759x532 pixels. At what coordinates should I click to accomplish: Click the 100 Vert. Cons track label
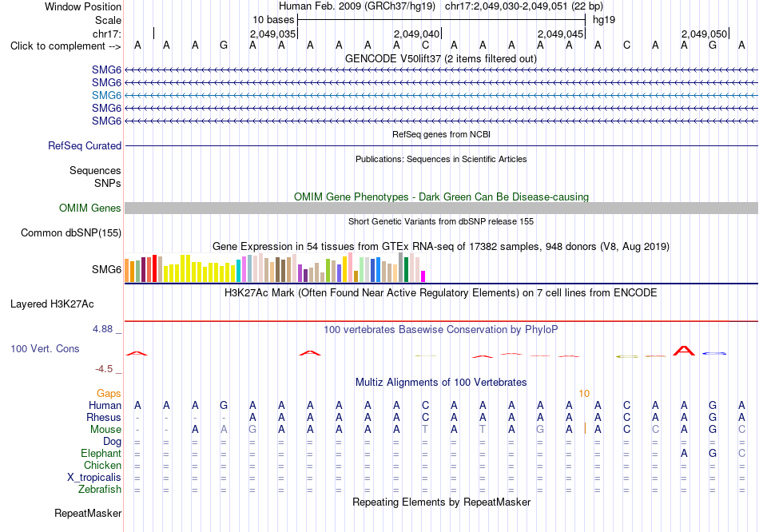[x=45, y=348]
